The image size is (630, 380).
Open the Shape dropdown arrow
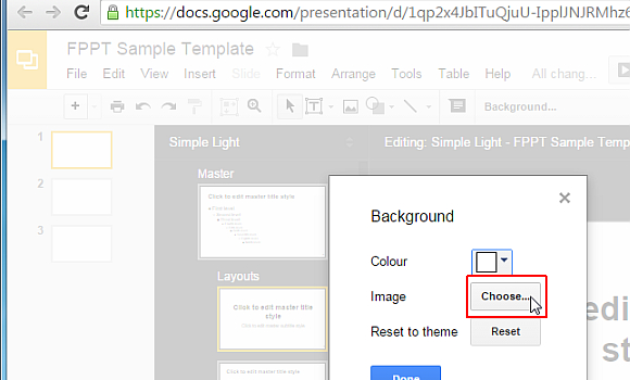point(392,107)
